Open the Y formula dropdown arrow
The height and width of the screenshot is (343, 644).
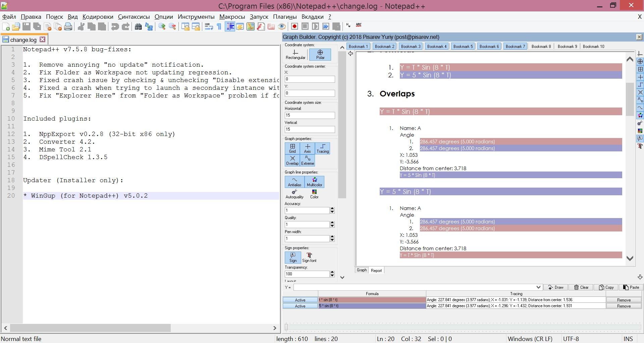(538, 287)
